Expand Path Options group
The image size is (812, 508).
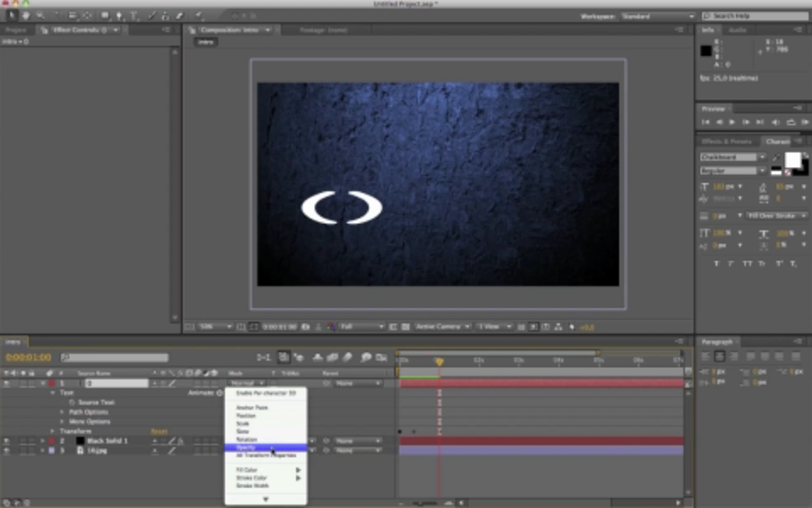(x=62, y=412)
